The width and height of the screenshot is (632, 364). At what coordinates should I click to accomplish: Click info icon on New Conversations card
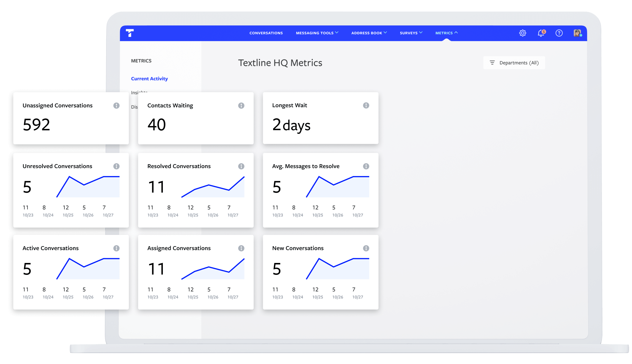pyautogui.click(x=366, y=248)
